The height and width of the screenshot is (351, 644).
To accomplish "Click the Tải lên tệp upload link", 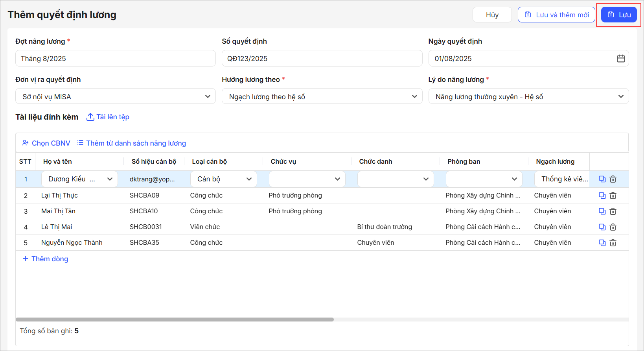I will pos(108,117).
